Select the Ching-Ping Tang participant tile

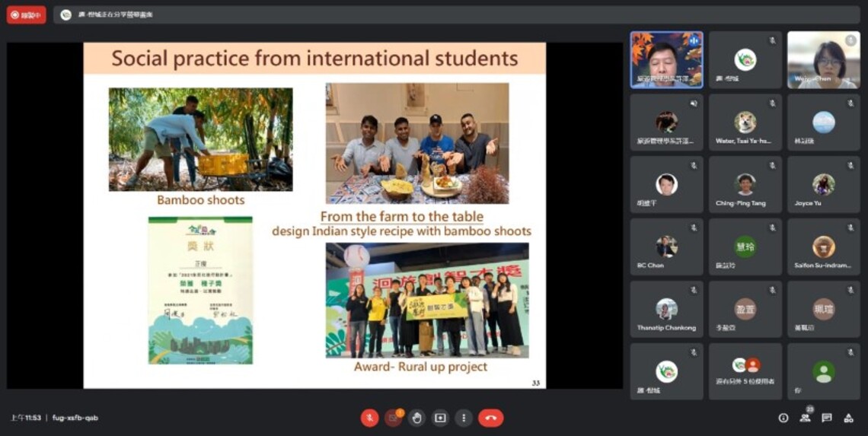point(745,184)
